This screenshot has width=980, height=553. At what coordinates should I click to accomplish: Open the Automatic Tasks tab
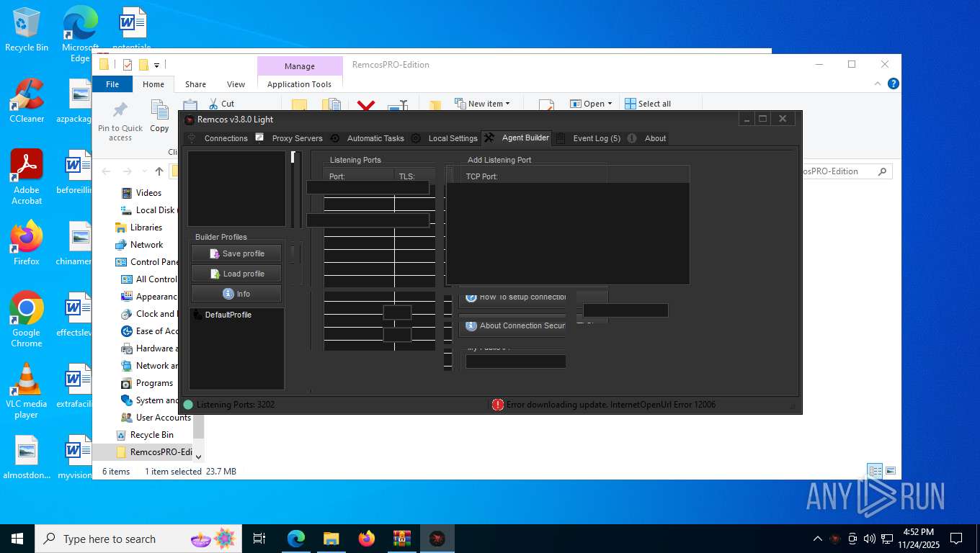point(367,138)
